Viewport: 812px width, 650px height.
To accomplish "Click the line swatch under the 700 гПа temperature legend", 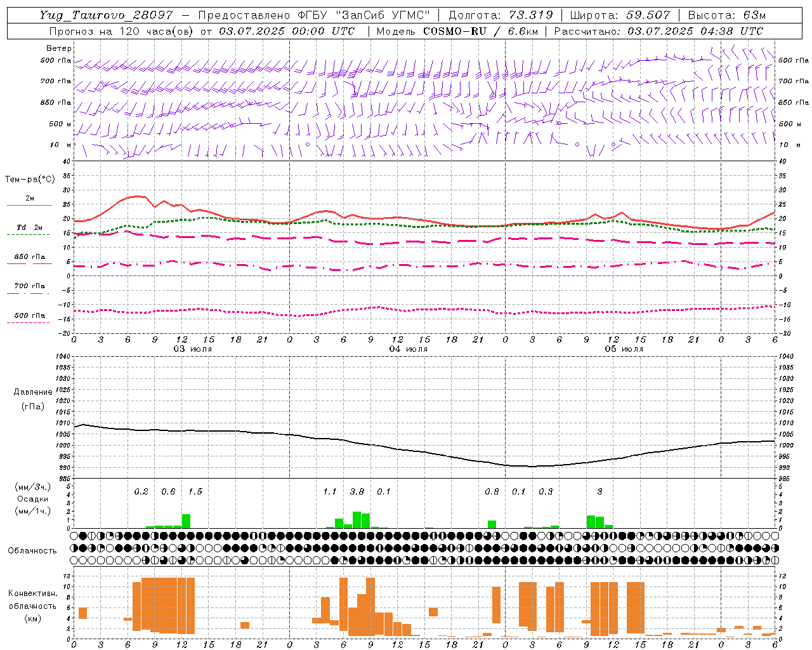I will pyautogui.click(x=28, y=293).
